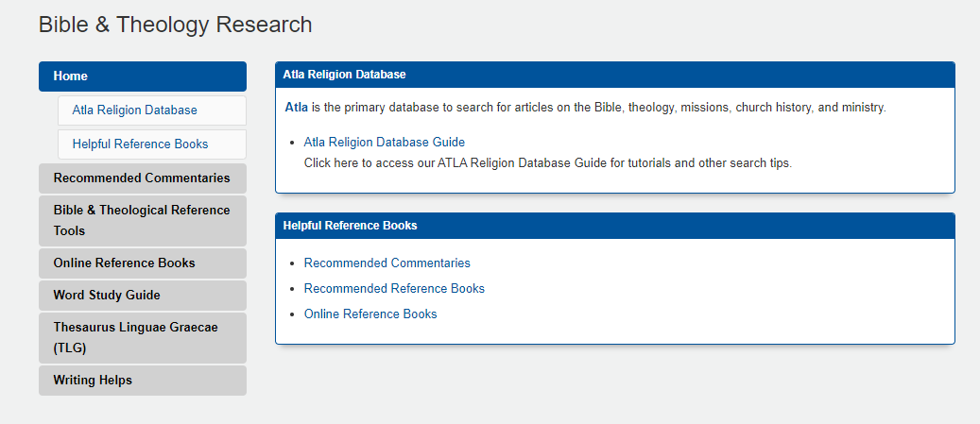Go to Word Study Guide tab
The image size is (980, 424).
143,296
